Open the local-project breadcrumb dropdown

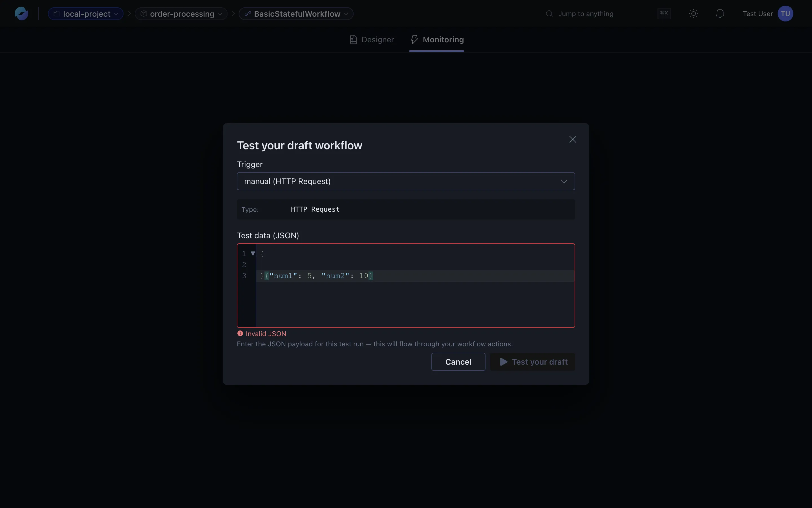pyautogui.click(x=85, y=14)
